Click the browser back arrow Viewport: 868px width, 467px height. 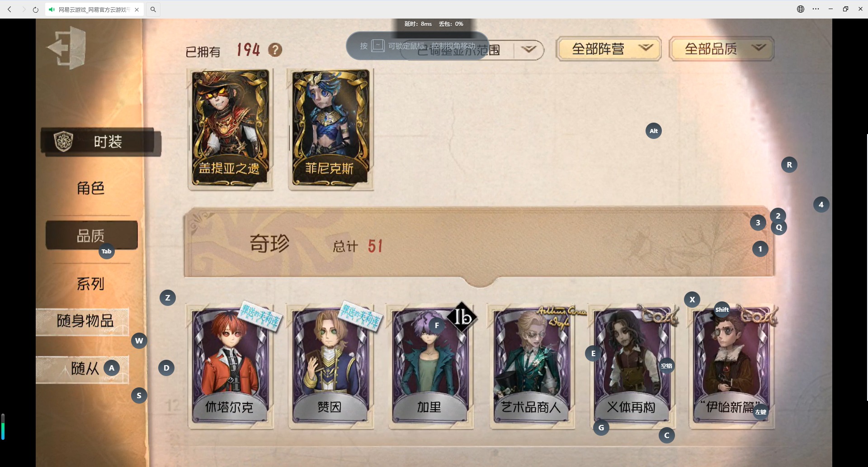coord(9,10)
